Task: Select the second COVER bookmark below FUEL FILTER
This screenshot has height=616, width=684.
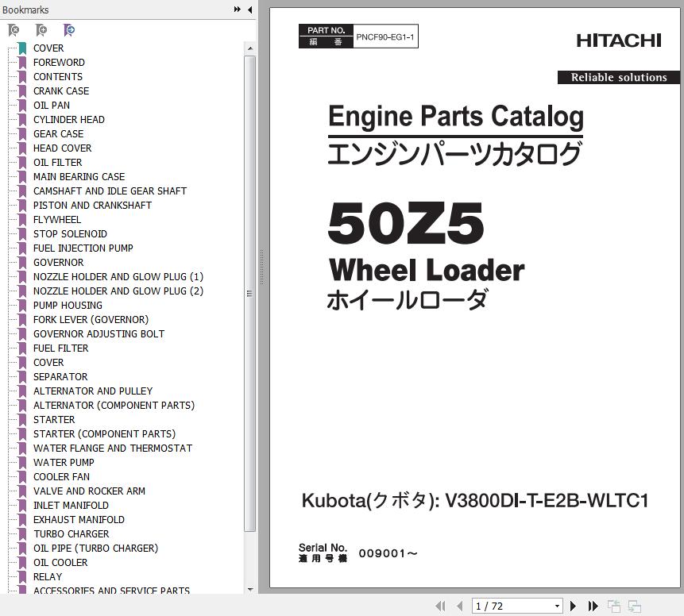Action: click(x=48, y=363)
